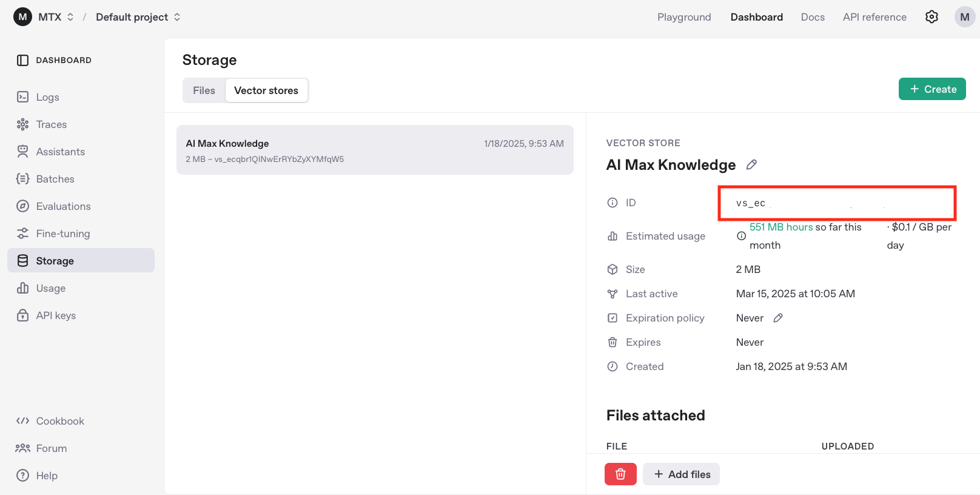Screen dimensions: 980x495
Task: Open the 551 MB hours usage link
Action: (x=781, y=227)
